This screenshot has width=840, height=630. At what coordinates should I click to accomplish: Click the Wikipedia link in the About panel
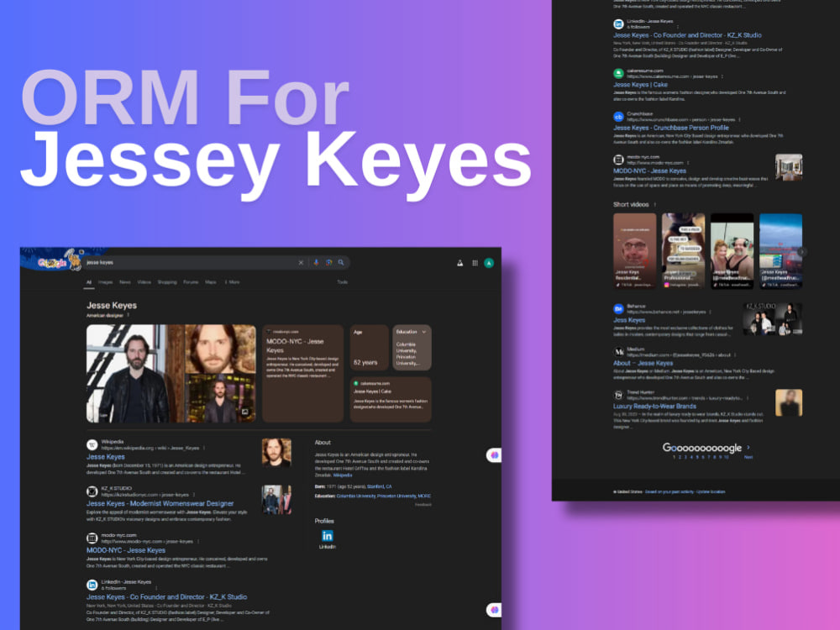coord(343,475)
